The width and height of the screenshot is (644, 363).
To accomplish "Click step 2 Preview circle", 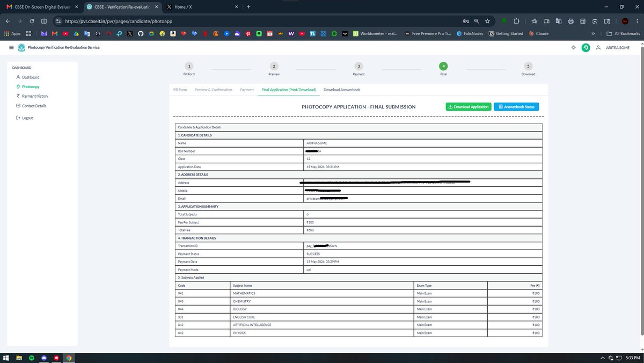I will coord(274,66).
